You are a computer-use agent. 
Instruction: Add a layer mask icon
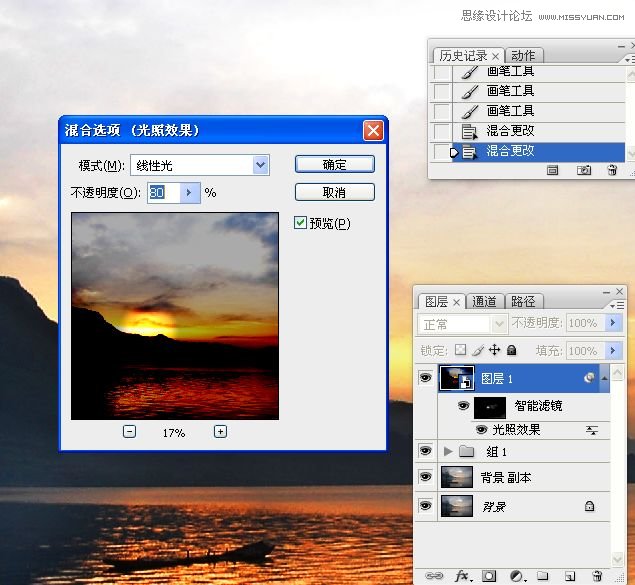(x=488, y=576)
